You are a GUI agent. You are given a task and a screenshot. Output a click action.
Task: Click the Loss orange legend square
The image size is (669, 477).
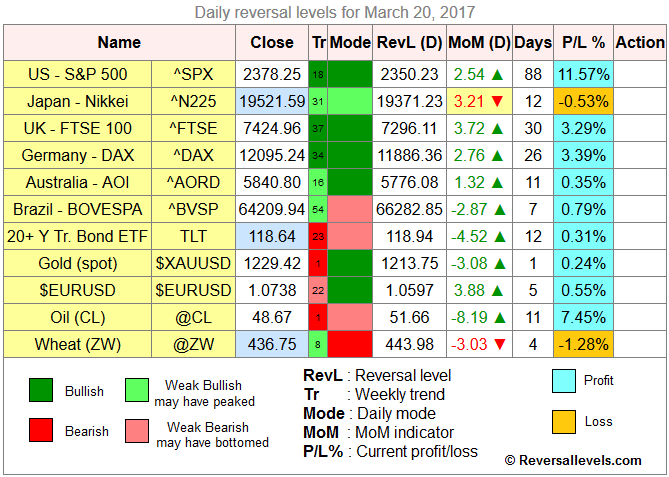click(564, 421)
